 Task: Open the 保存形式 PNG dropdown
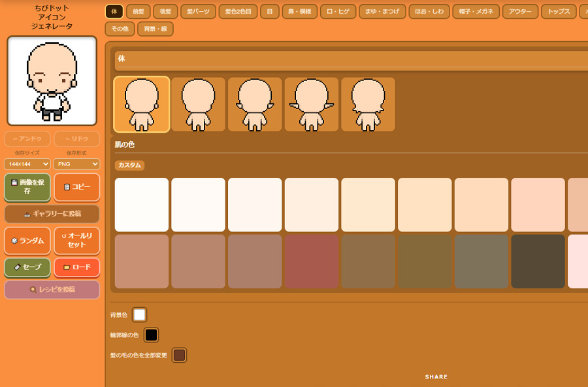point(76,164)
